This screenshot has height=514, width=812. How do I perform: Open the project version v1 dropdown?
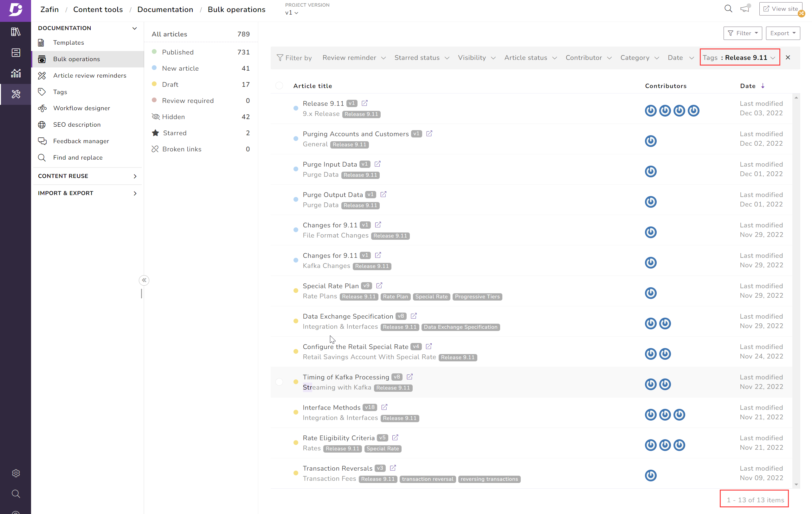(x=292, y=13)
